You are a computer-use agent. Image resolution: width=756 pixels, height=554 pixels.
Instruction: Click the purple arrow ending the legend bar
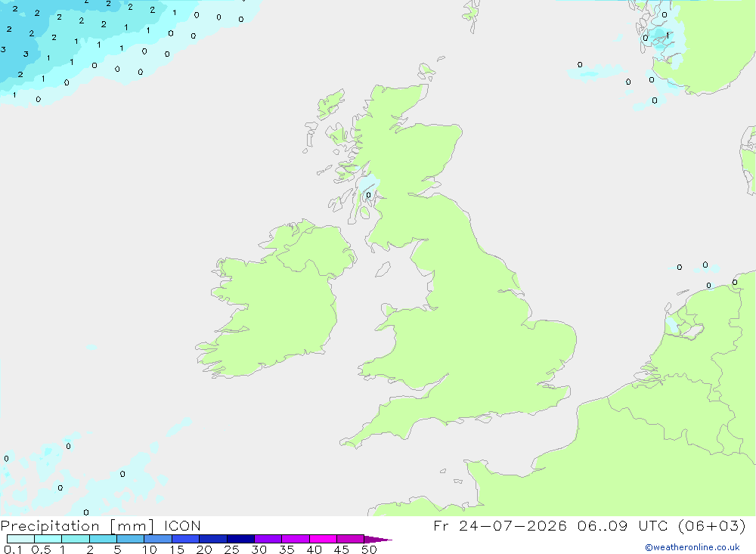[x=378, y=539]
